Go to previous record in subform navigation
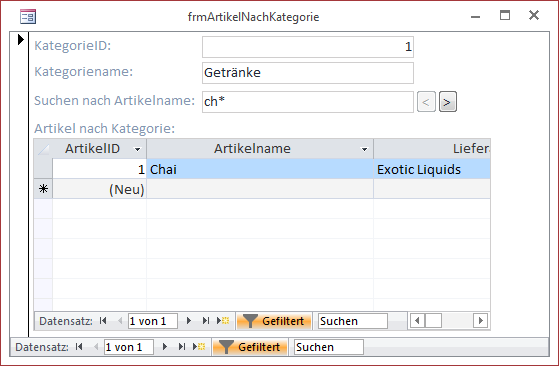559x366 pixels. click(x=120, y=321)
